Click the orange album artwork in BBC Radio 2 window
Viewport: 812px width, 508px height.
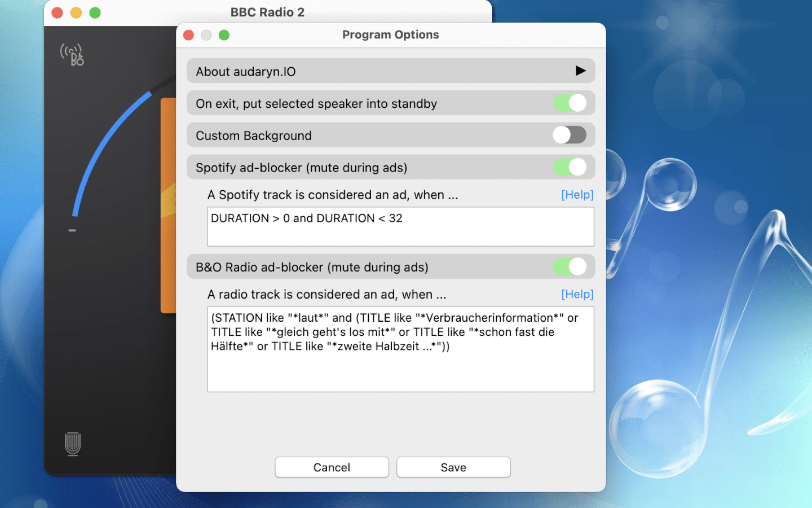[169, 205]
